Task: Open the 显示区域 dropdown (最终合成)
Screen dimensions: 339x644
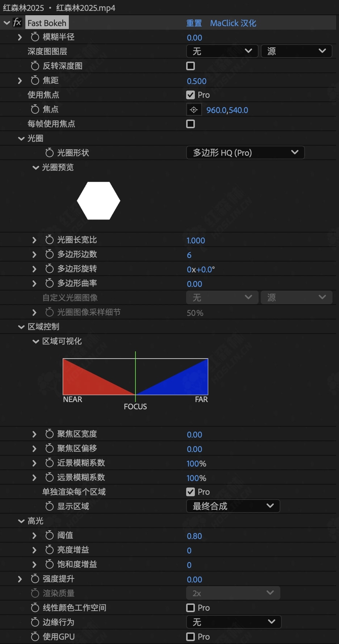Action: (233, 506)
